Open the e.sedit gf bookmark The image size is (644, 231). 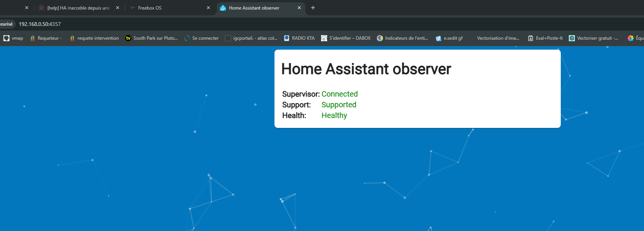pos(449,38)
